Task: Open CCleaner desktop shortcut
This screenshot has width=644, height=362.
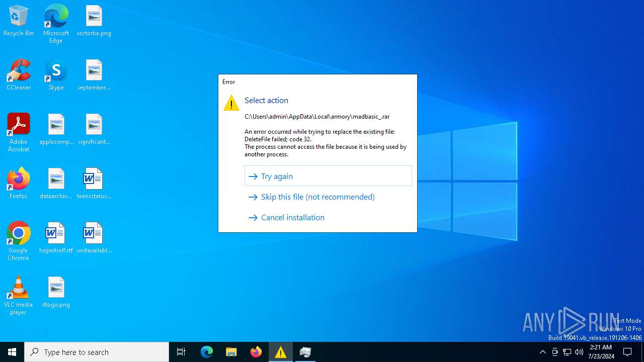Action: tap(19, 75)
